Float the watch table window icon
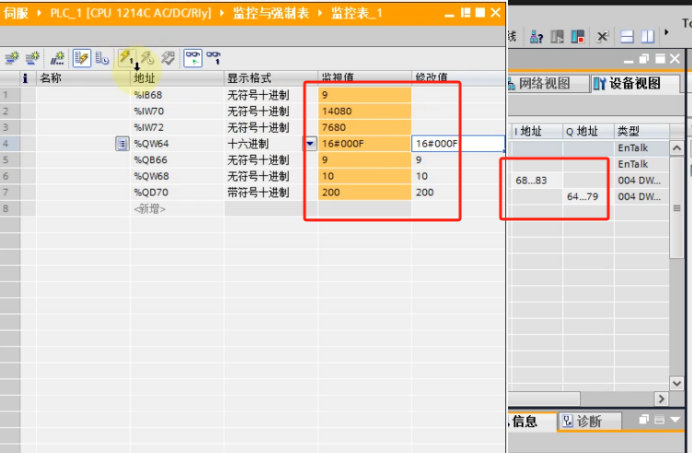Screen dimensions: 692x453 465,13
